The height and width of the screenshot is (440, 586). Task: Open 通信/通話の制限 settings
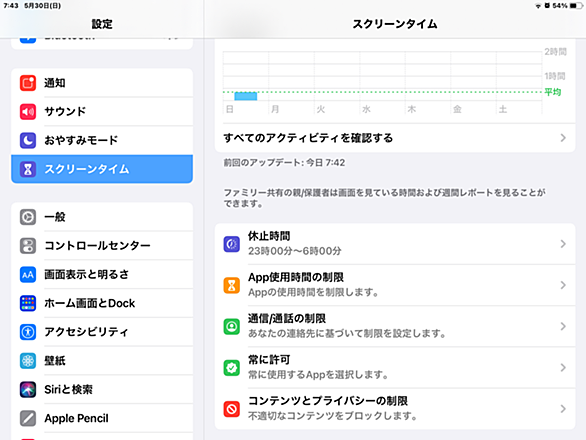(x=395, y=326)
